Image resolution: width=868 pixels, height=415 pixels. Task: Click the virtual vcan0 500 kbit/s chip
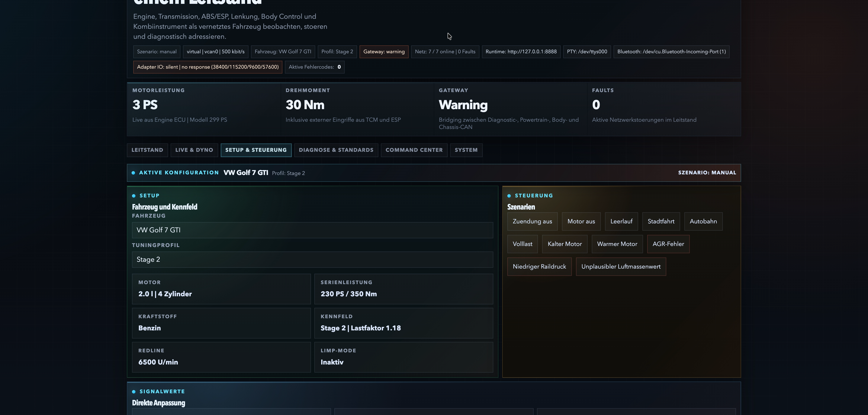[x=216, y=52]
